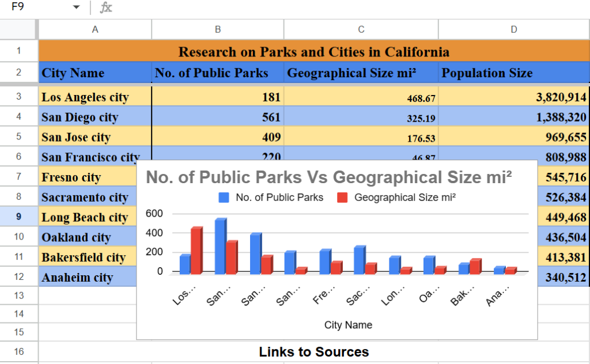The height and width of the screenshot is (364, 590).
Task: Select the cell containing 3,820,914
Action: [x=513, y=97]
